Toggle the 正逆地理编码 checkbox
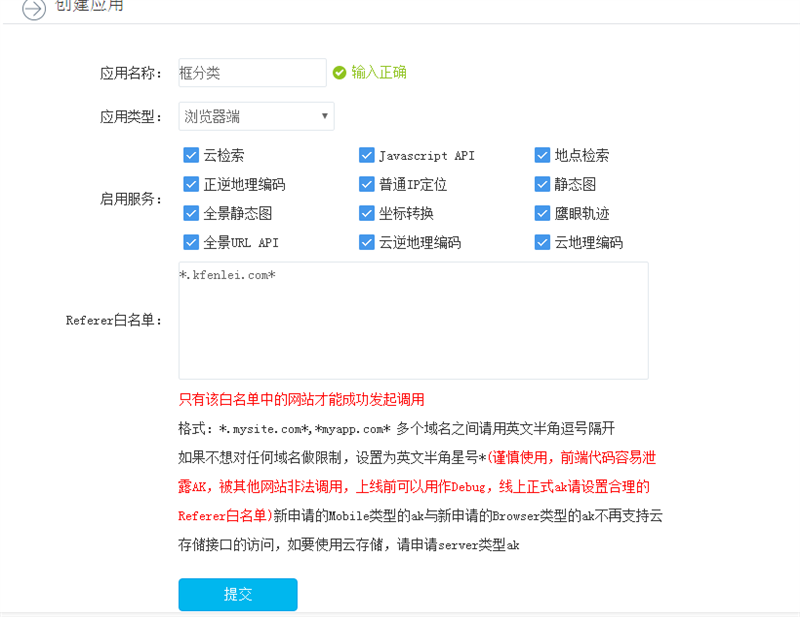The width and height of the screenshot is (800, 617). tap(191, 184)
